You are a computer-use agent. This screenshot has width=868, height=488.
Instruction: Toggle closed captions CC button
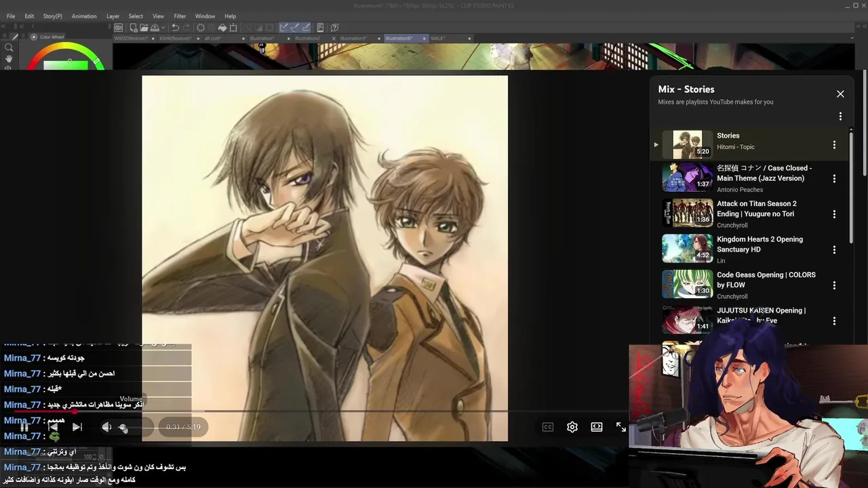tap(548, 427)
